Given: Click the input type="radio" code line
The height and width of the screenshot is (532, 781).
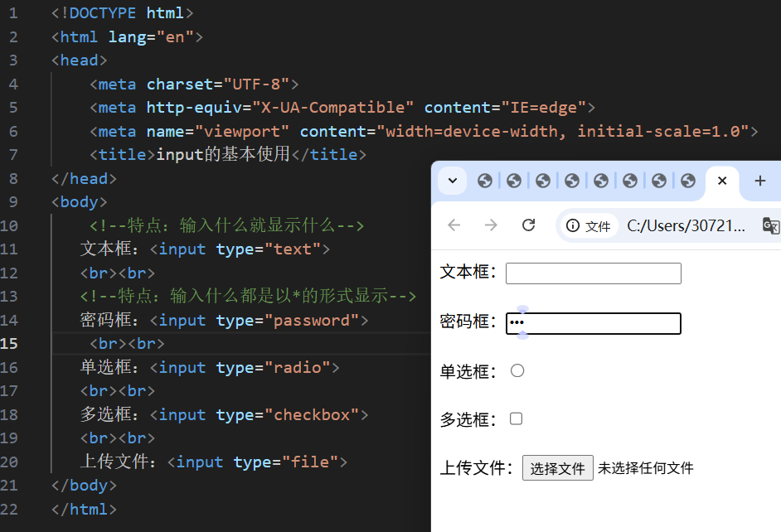Looking at the screenshot, I should click(x=210, y=367).
